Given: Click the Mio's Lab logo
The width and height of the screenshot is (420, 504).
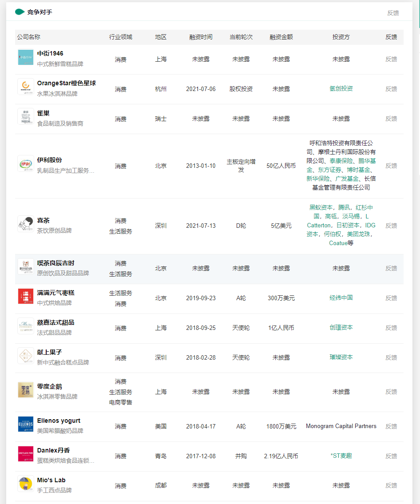Looking at the screenshot, I should point(25,483).
